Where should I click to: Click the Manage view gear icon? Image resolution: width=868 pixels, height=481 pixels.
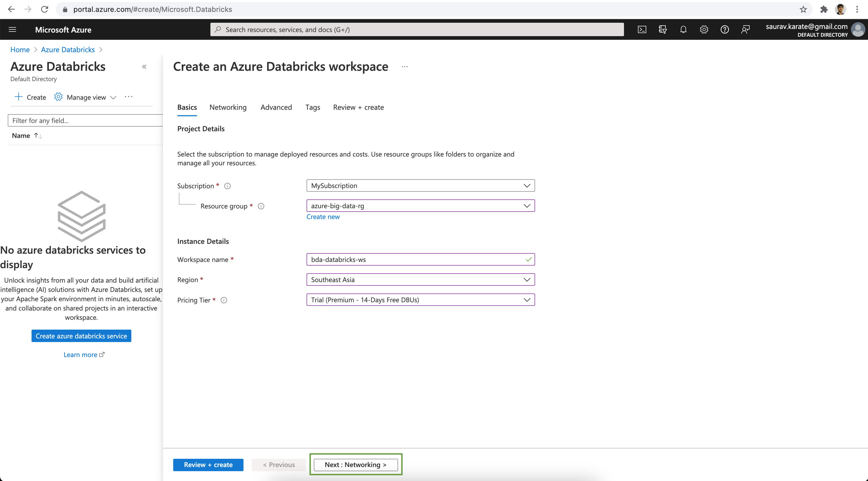coord(58,97)
